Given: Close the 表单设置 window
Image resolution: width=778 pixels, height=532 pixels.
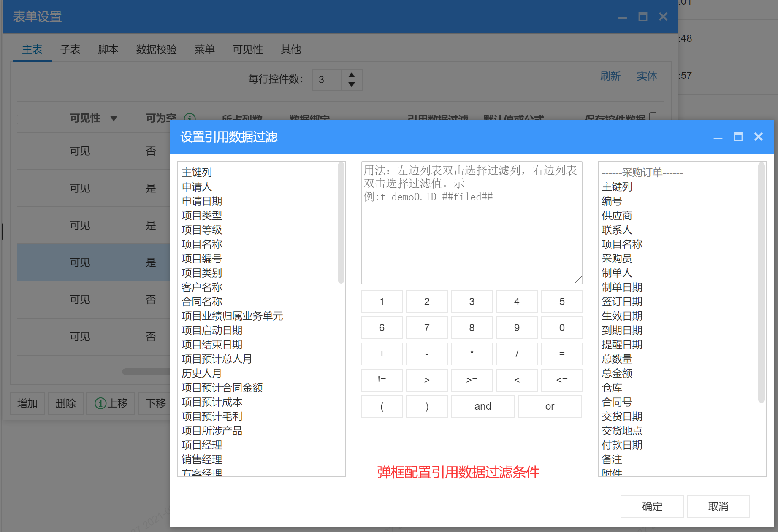Looking at the screenshot, I should [x=663, y=16].
